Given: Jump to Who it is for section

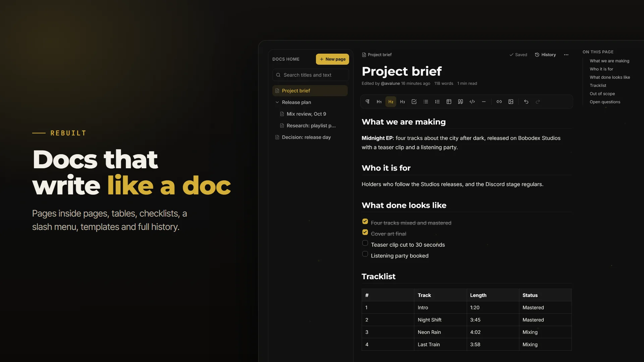Looking at the screenshot, I should 601,69.
